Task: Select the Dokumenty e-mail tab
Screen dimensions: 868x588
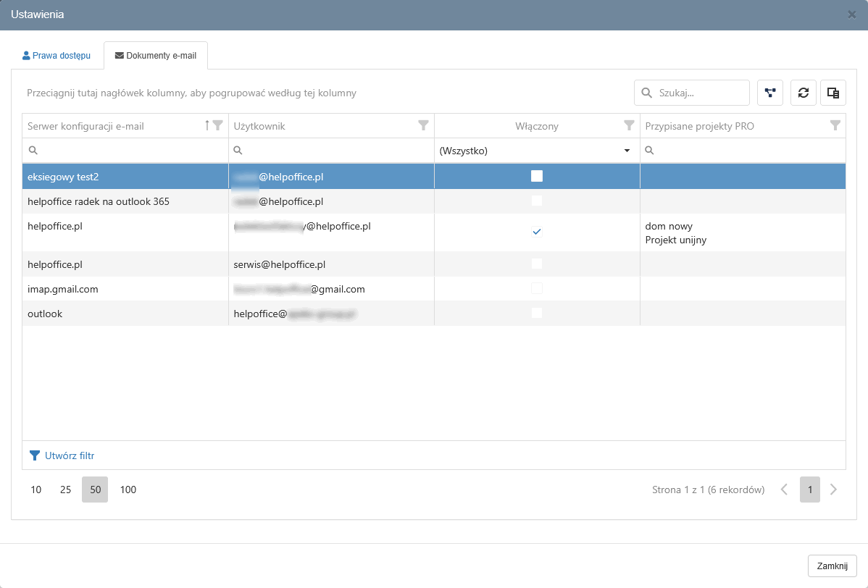Action: 156,56
